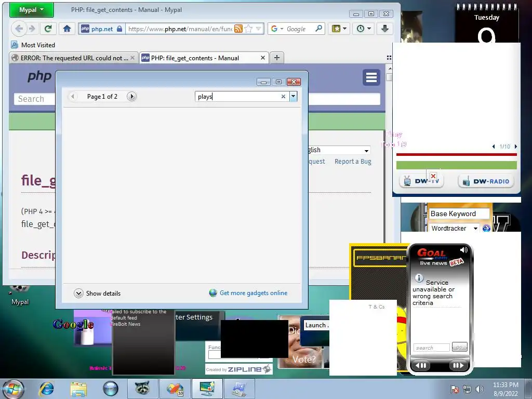The height and width of the screenshot is (399, 532).
Task: Click the taskbar clock showing 11:33 PM
Action: tap(506, 389)
